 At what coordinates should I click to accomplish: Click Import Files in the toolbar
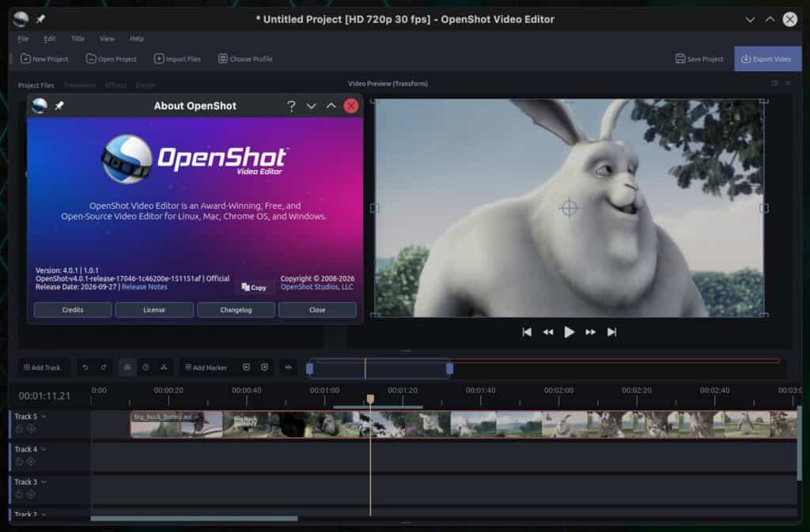click(177, 58)
